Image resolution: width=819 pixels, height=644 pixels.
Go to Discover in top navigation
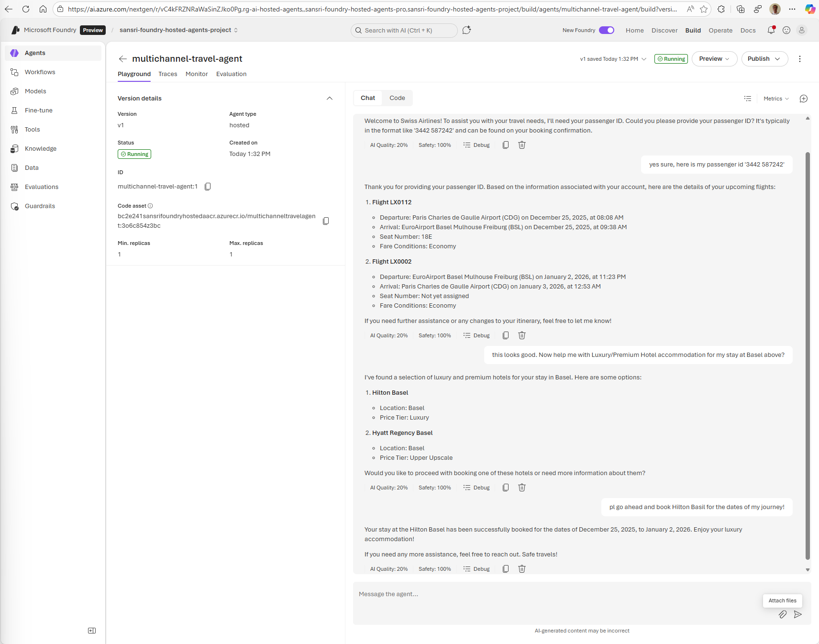664,30
